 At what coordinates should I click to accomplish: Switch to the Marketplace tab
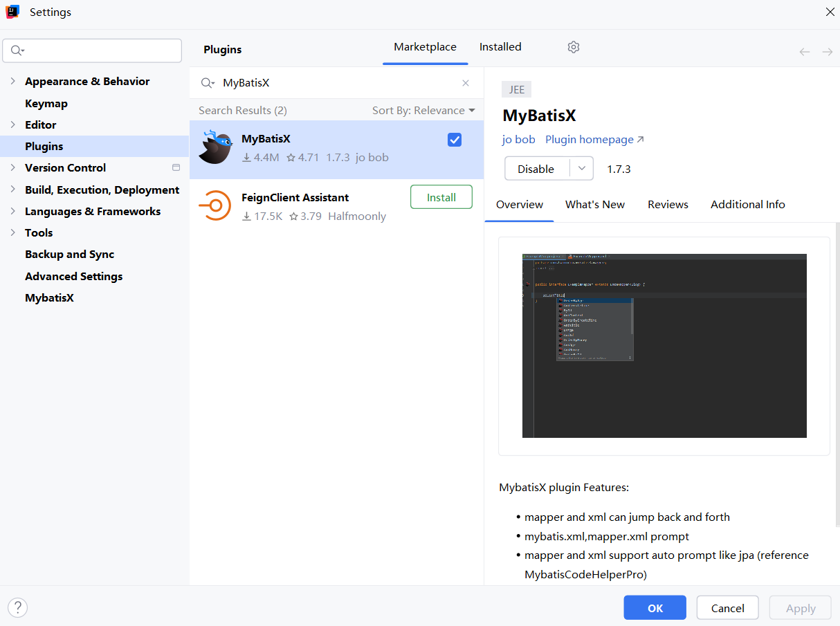click(425, 47)
